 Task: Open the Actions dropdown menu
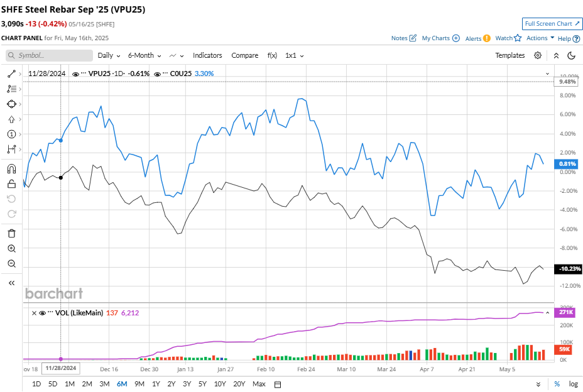(540, 38)
